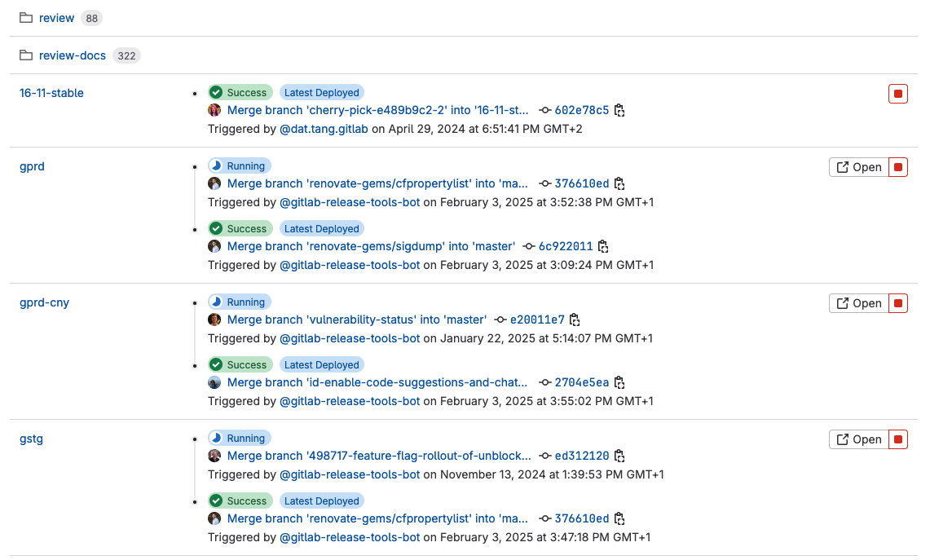Image resolution: width=930 pixels, height=560 pixels.
Task: Copy commit SHA 602e78c5 to clipboard
Action: pos(619,111)
